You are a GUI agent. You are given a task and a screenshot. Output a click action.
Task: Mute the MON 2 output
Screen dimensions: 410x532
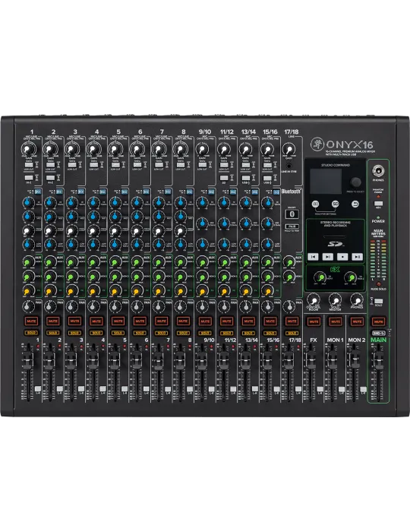[357, 321]
